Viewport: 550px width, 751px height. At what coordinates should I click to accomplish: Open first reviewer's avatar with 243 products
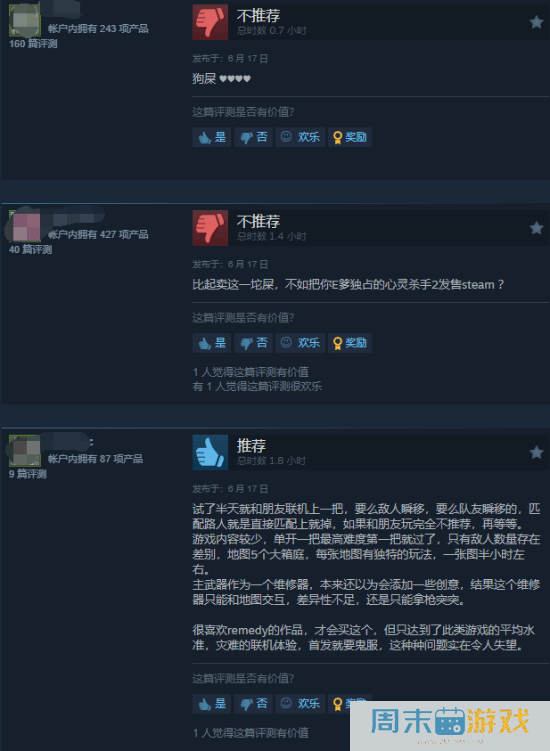[x=24, y=21]
